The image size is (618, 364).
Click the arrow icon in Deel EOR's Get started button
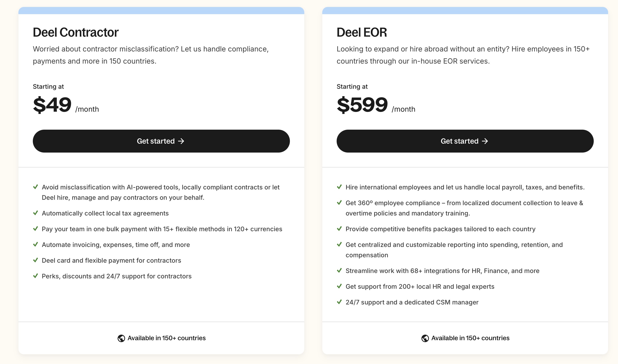[485, 141]
